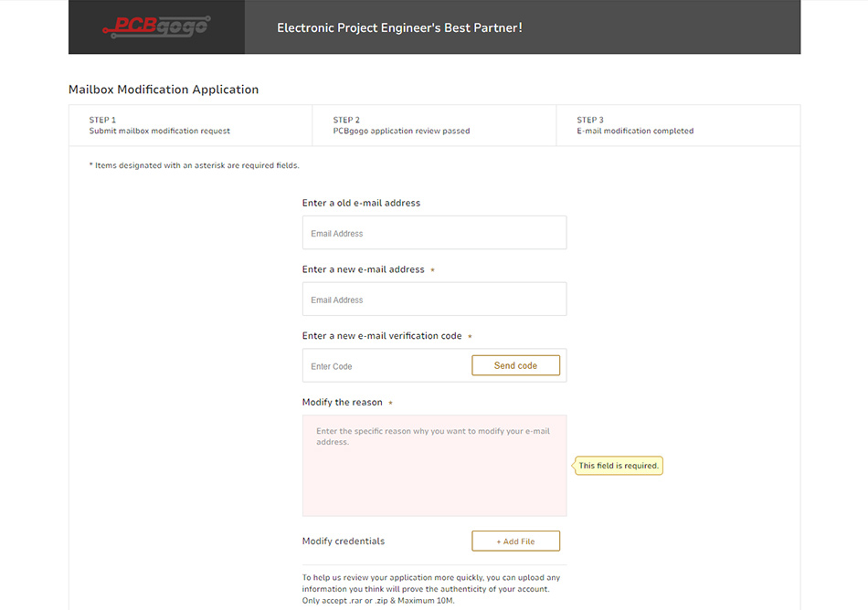
Task: Click the 'Enter a new e-mail address' label
Action: click(363, 269)
